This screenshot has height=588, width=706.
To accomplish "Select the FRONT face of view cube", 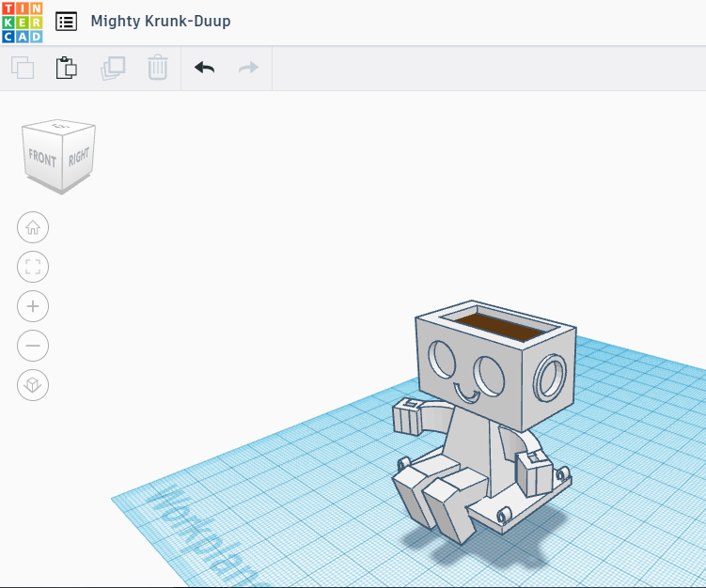I will point(42,158).
